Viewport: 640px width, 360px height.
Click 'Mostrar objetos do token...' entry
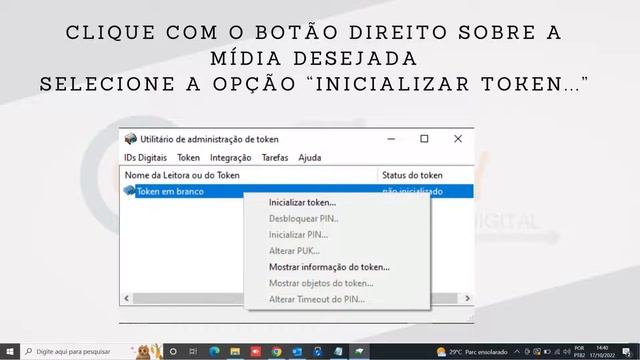[321, 283]
